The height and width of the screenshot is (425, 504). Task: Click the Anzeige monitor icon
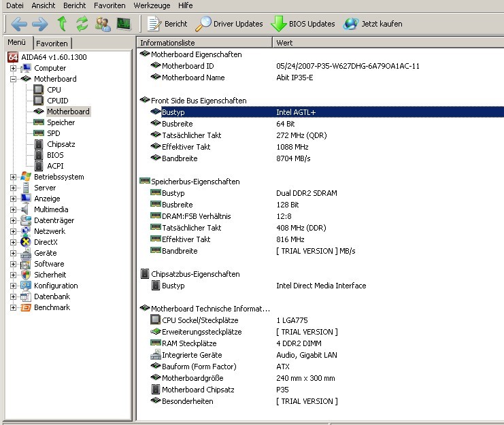click(26, 198)
